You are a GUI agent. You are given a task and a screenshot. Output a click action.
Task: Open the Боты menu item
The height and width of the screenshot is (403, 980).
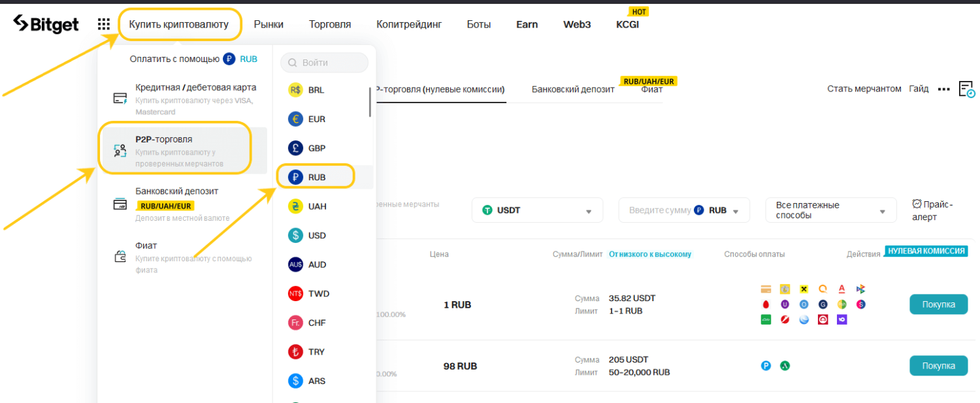[479, 24]
